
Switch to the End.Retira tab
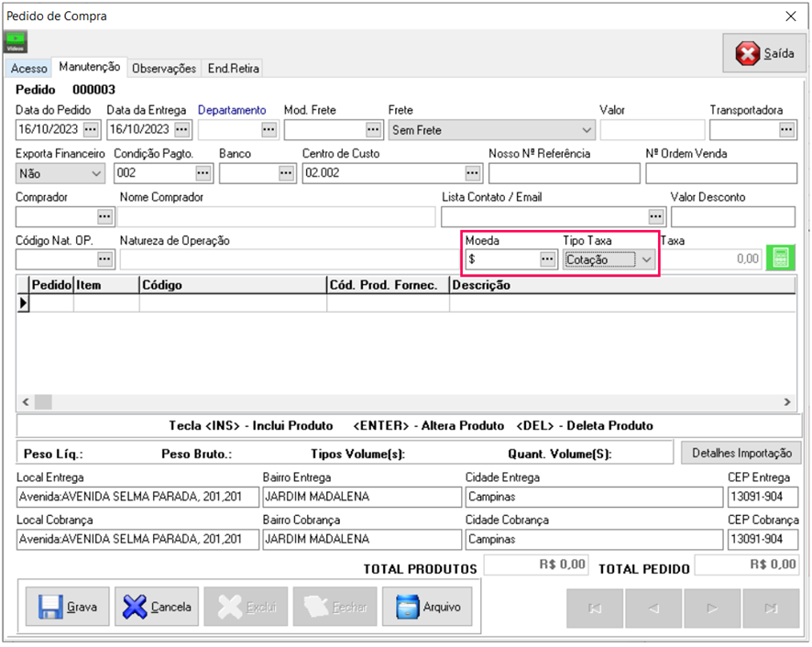tap(234, 69)
